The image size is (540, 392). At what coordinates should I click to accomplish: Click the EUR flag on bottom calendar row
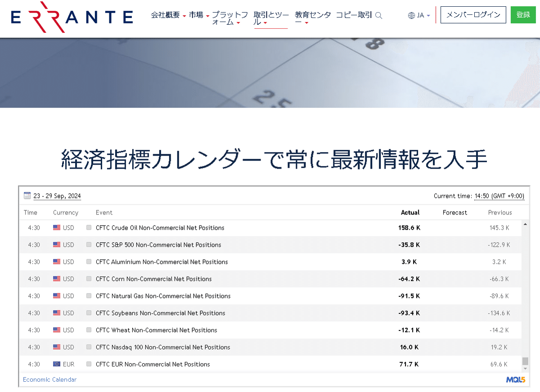56,364
